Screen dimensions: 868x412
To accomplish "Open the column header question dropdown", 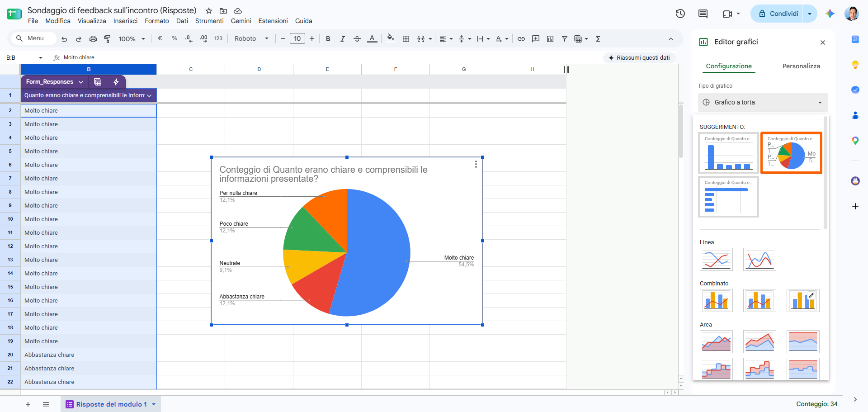I will coord(149,95).
